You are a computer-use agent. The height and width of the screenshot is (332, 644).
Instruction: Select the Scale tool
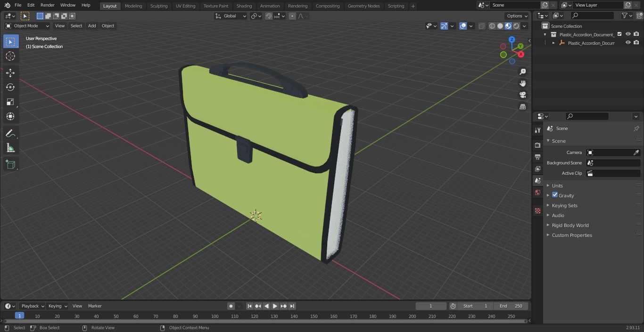(10, 102)
